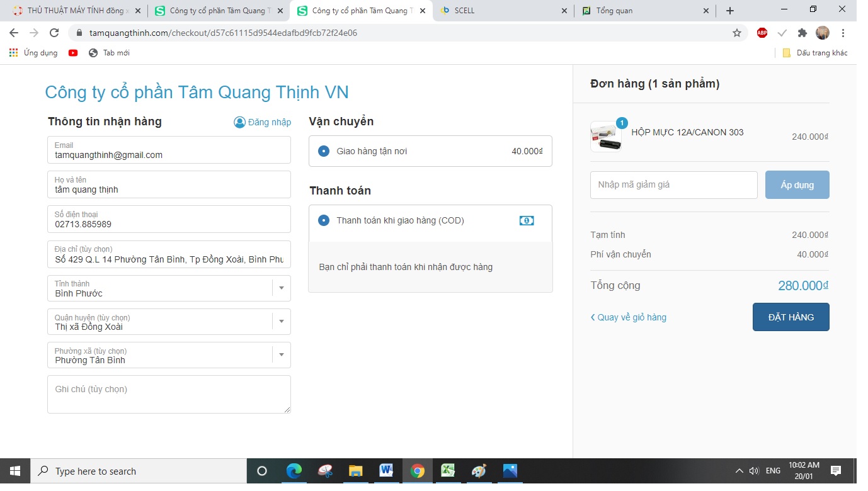Close the SCELL tab
Viewport: 868px width, 491px height.
click(x=564, y=11)
